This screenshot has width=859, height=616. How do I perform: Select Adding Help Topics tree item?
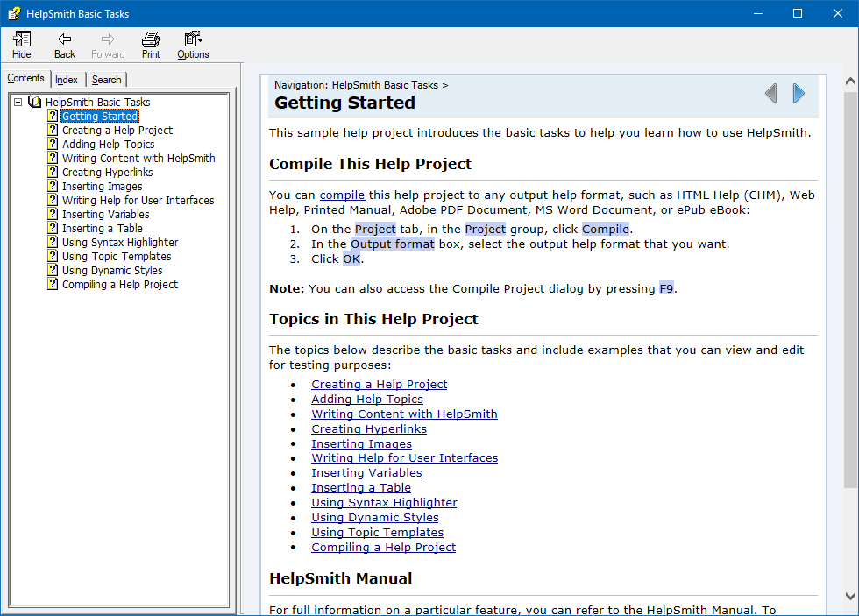tap(109, 144)
